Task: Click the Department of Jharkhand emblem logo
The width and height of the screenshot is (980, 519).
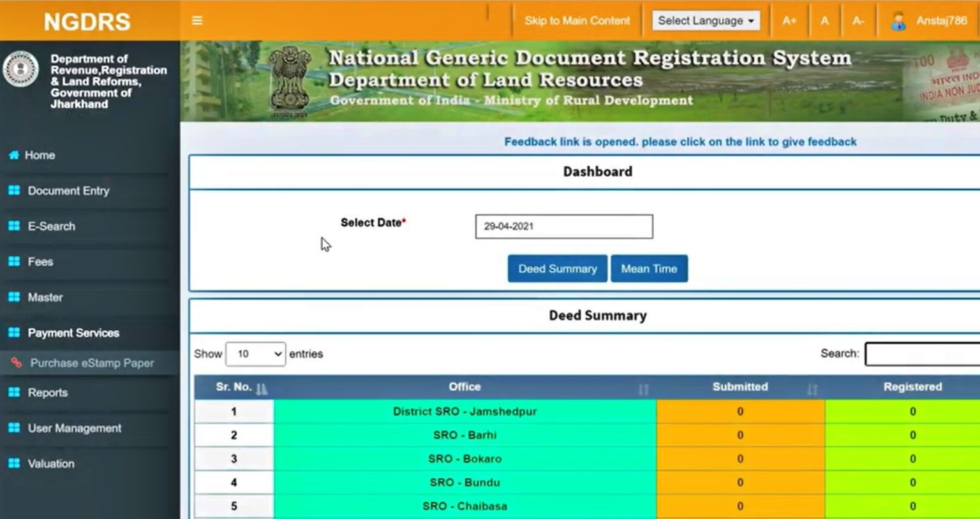Action: tap(21, 68)
